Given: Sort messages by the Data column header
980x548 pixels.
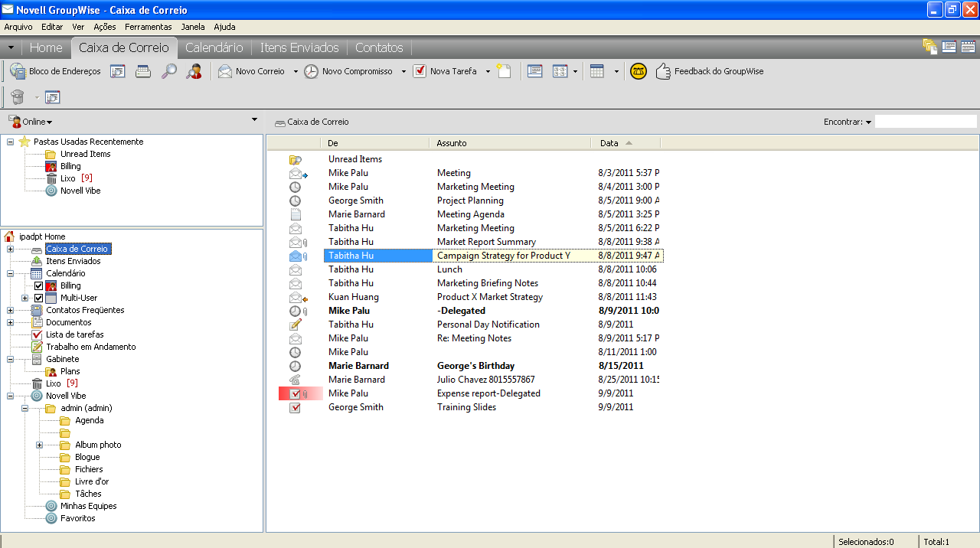Looking at the screenshot, I should 626,143.
